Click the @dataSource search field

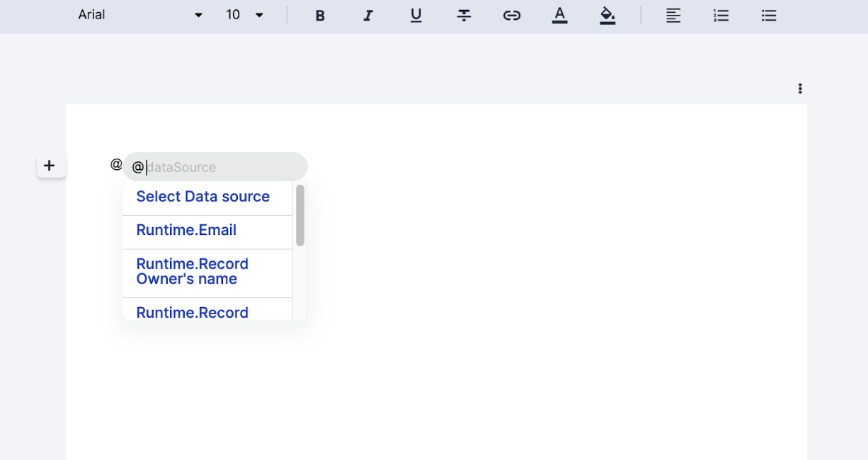click(x=215, y=167)
